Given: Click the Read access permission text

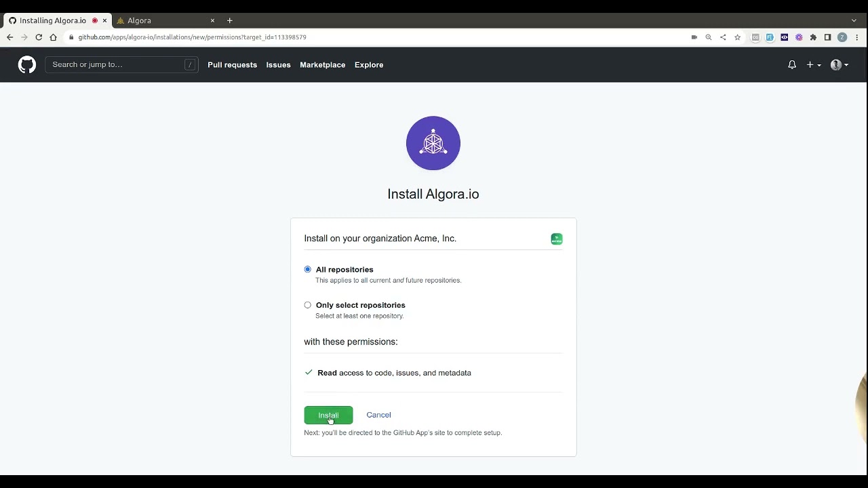Looking at the screenshot, I should (394, 373).
